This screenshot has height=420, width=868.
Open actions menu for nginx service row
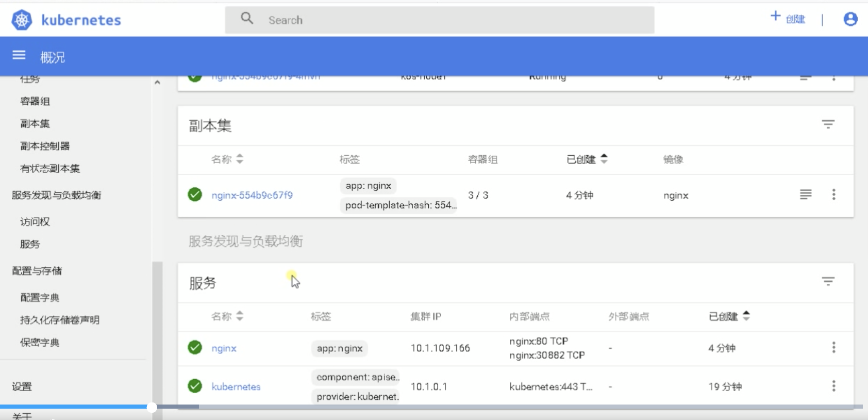pos(833,348)
